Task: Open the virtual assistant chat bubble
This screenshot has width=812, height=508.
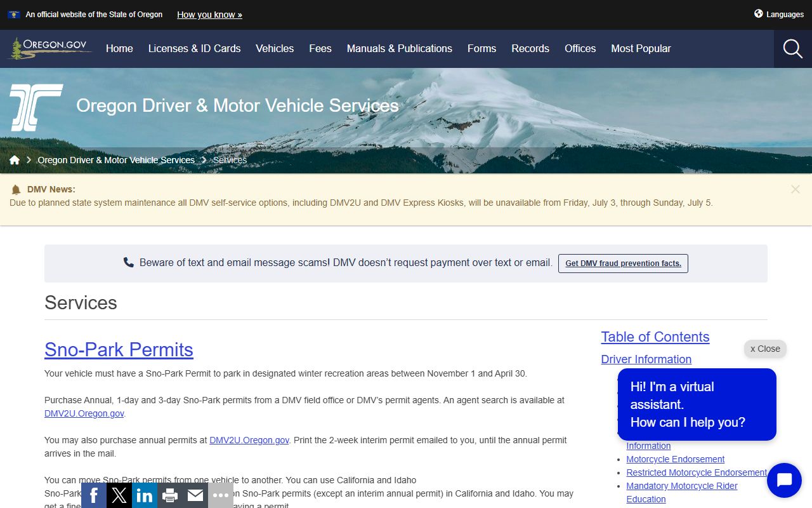Action: click(784, 480)
